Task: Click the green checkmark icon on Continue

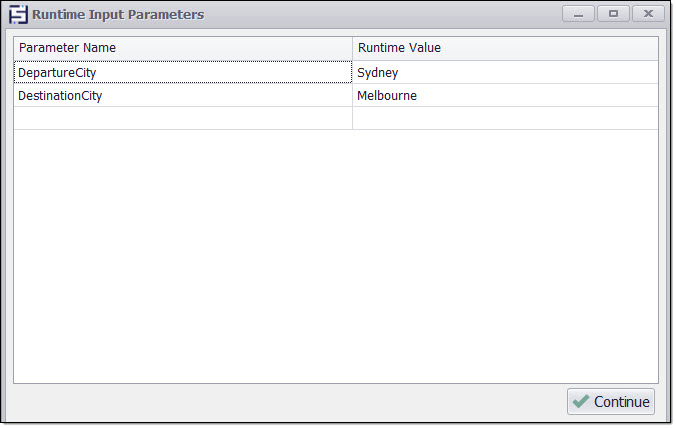Action: pos(581,402)
